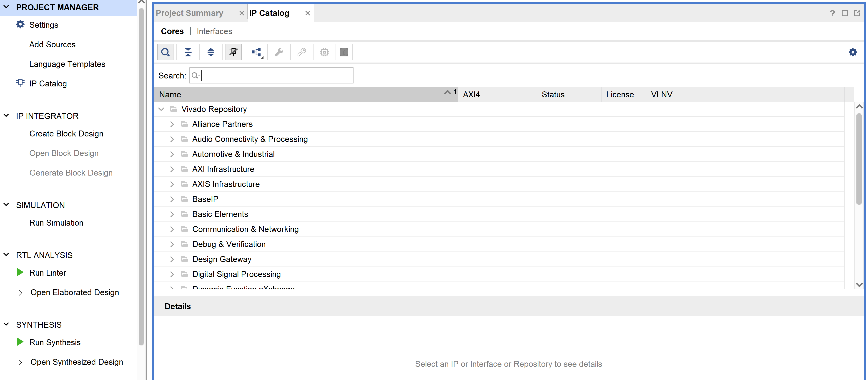Click the Expand All toolbar icon

[x=211, y=52]
